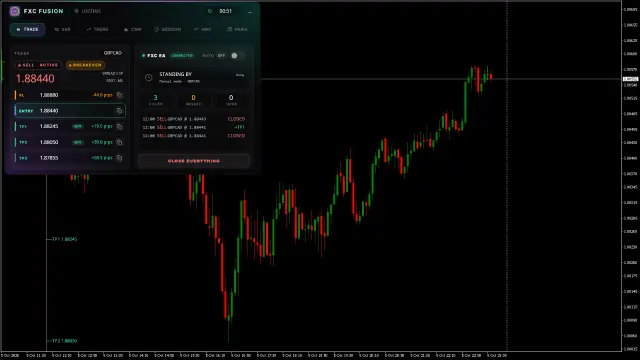
Task: Click the large 1.88440 price
Action: (35, 78)
